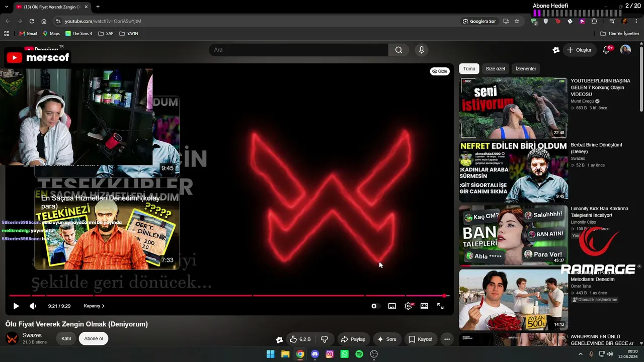
Task: Run search with the magnifier button
Action: 398,50
